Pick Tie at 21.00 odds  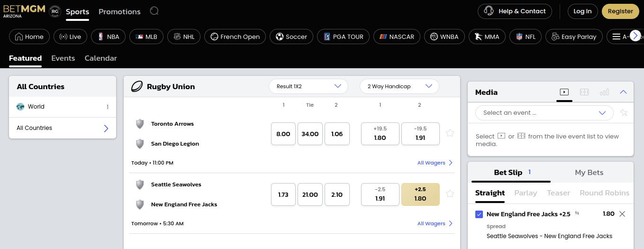point(310,194)
